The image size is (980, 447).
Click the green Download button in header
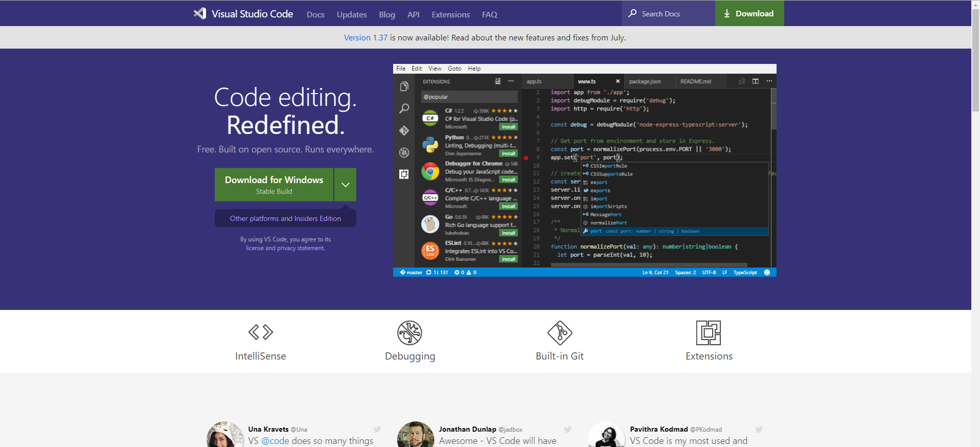749,13
